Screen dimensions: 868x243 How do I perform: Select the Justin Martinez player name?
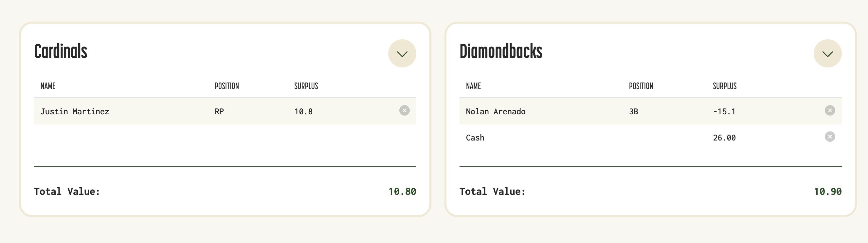75,112
